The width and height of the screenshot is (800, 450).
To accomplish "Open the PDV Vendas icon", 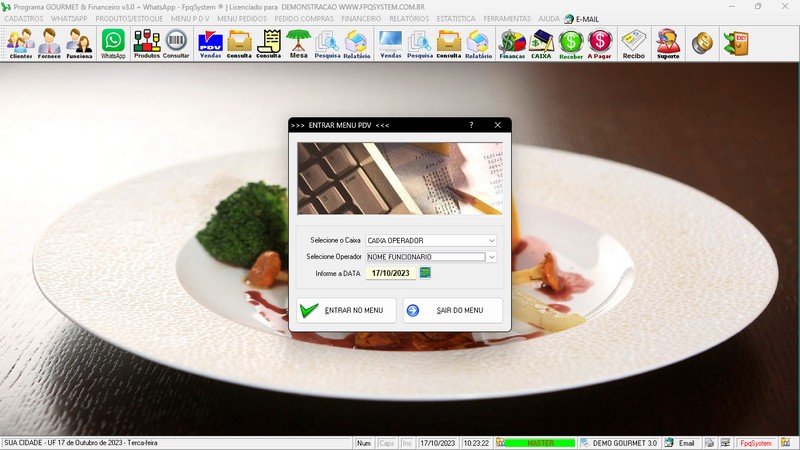I will point(210,44).
